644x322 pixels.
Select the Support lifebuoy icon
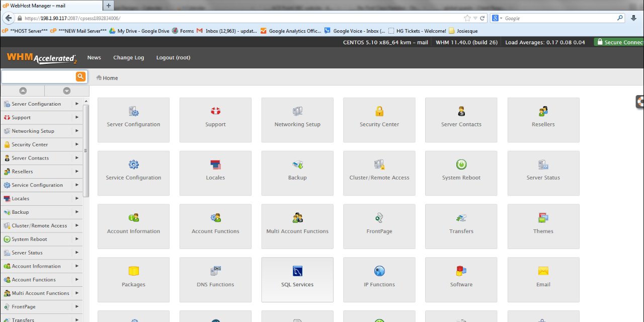point(215,111)
